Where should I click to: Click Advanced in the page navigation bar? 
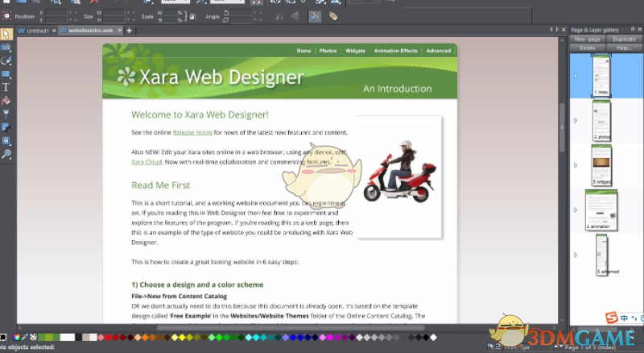click(x=438, y=51)
